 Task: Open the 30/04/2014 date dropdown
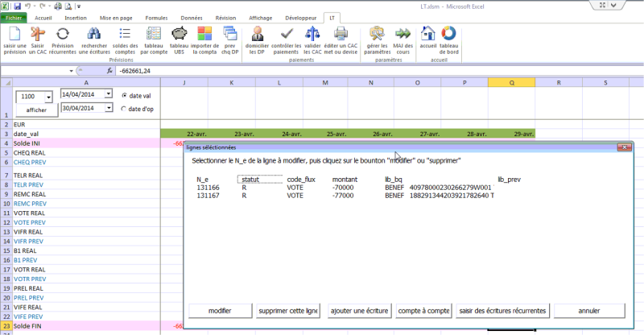pyautogui.click(x=109, y=108)
